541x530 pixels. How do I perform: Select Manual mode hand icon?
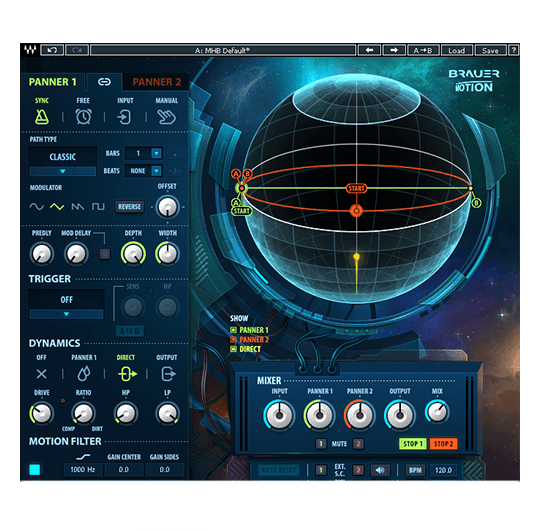[x=167, y=117]
